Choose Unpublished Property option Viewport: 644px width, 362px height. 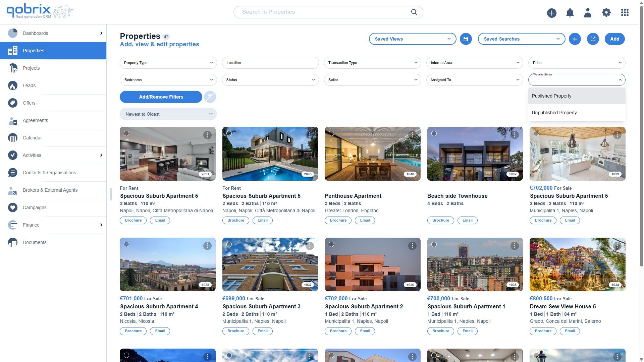coord(577,113)
